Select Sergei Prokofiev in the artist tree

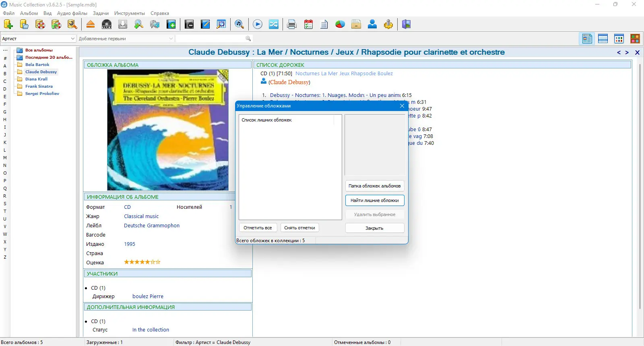42,94
